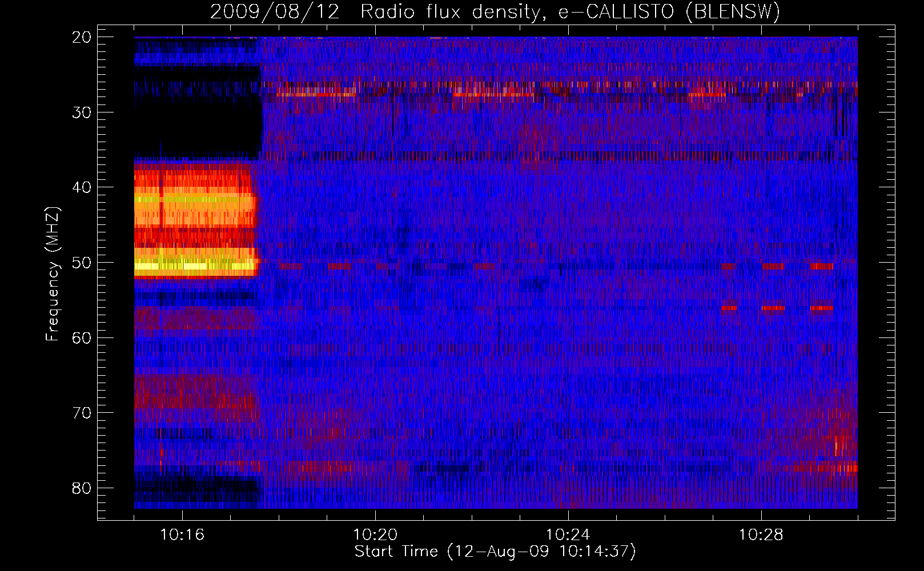This screenshot has width=924, height=571.
Task: Click the 80 frequency tick label
Action: [82, 488]
